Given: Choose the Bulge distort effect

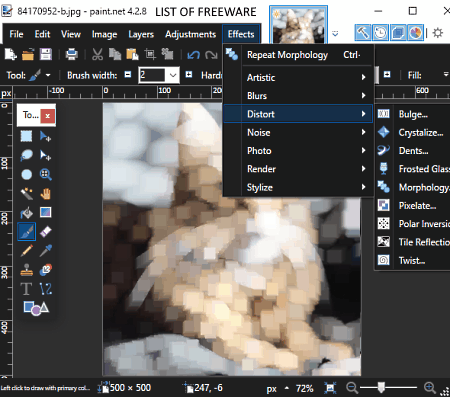Looking at the screenshot, I should coord(413,114).
